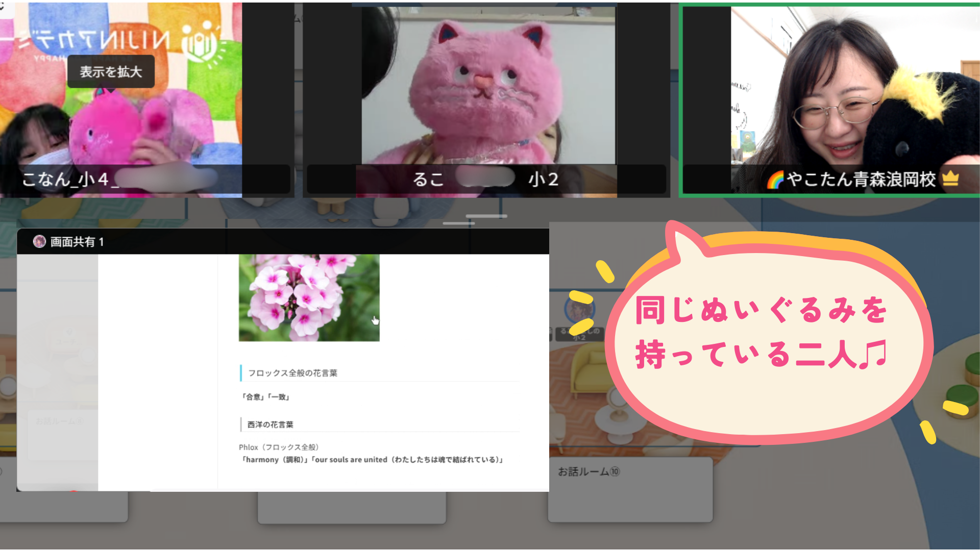The height and width of the screenshot is (551, 980).
Task: Click the 表示を拡大 tooltip button
Action: coord(111,71)
